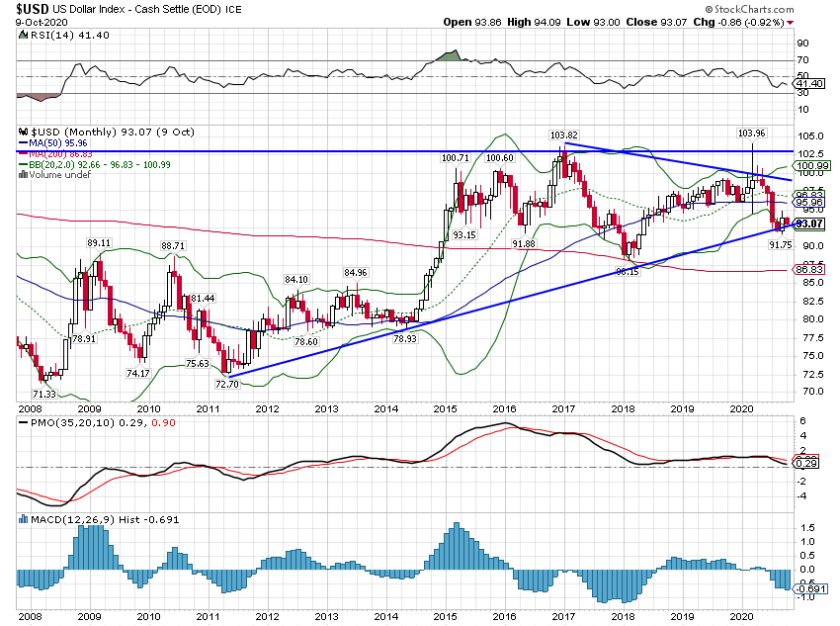
Task: Click the 'Low 93.00' value
Action: tap(593, 22)
